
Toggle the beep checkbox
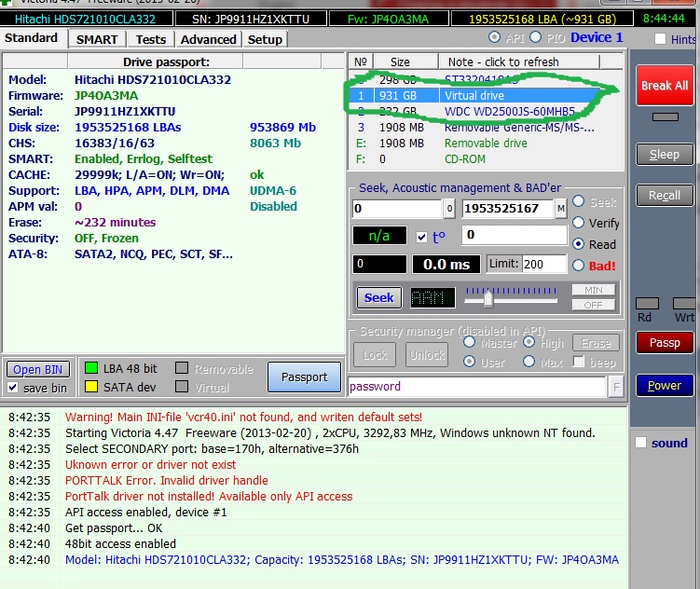click(x=579, y=362)
